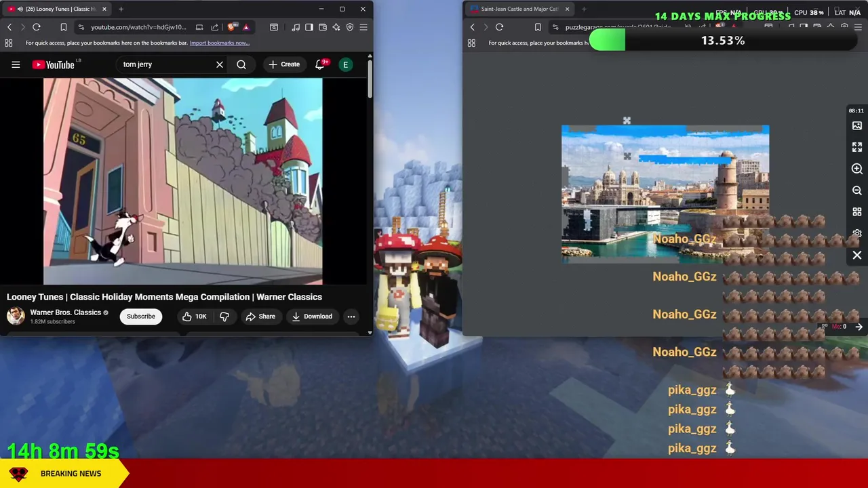Viewport: 868px width, 488px height.
Task: Open a new tab in the puzzle window
Action: coord(584,9)
